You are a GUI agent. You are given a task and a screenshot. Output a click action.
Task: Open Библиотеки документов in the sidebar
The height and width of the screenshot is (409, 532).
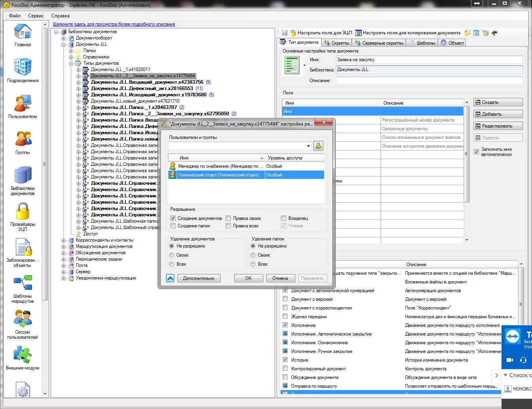click(x=23, y=181)
